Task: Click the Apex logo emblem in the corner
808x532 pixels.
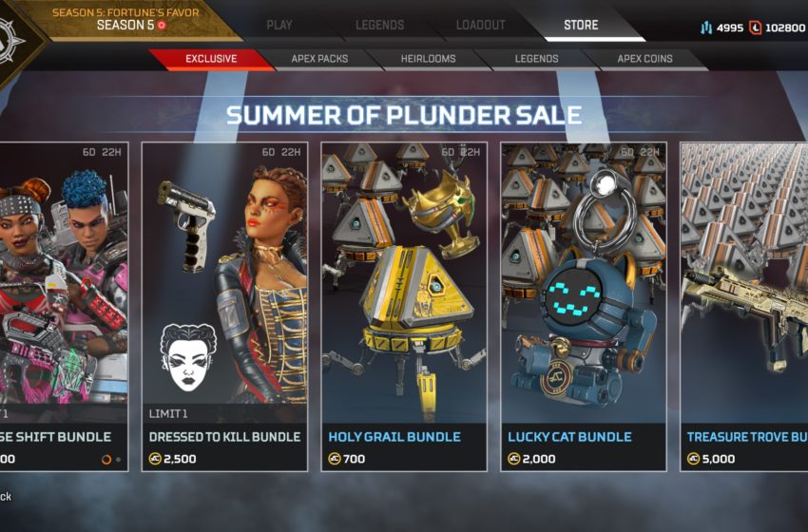Action: pyautogui.click(x=9, y=42)
